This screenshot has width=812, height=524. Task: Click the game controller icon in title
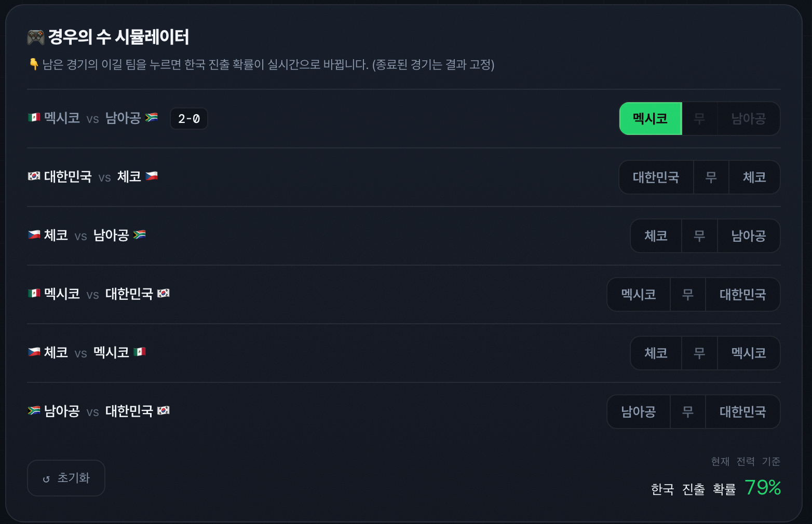tap(36, 37)
